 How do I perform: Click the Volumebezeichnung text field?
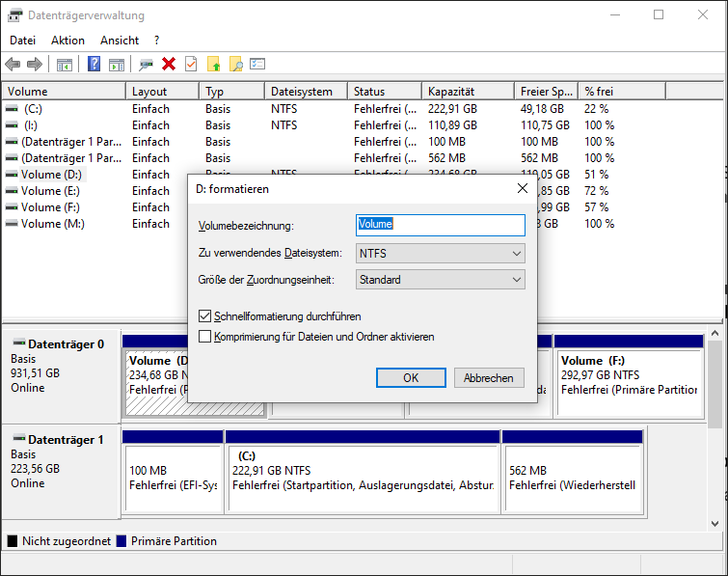click(440, 225)
